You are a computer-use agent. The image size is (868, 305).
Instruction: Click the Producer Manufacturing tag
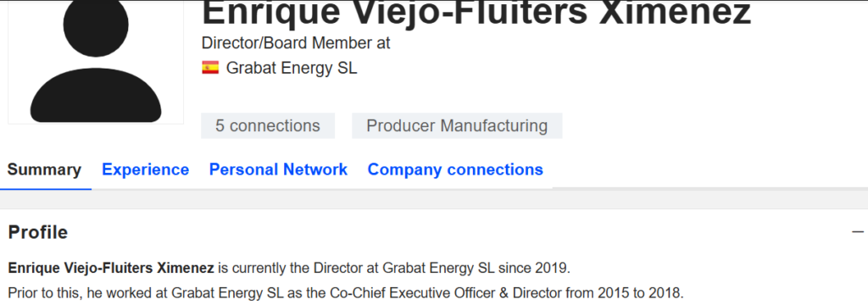pyautogui.click(x=457, y=125)
